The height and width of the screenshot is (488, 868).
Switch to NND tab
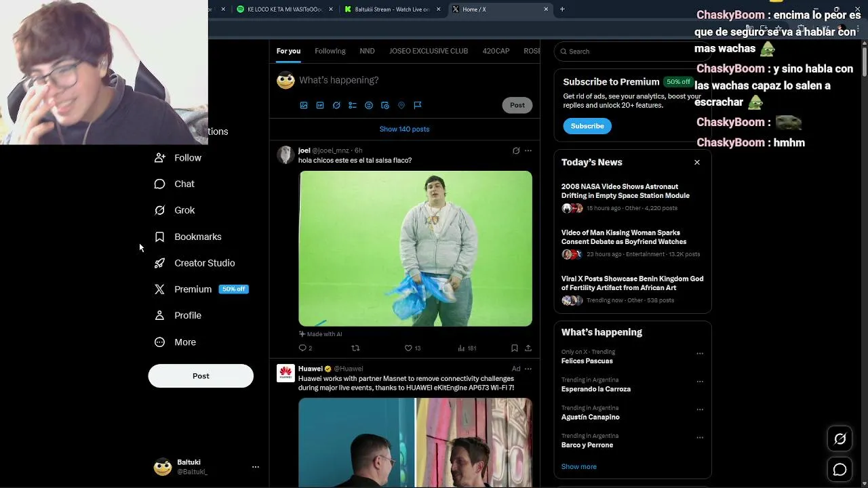tap(367, 51)
